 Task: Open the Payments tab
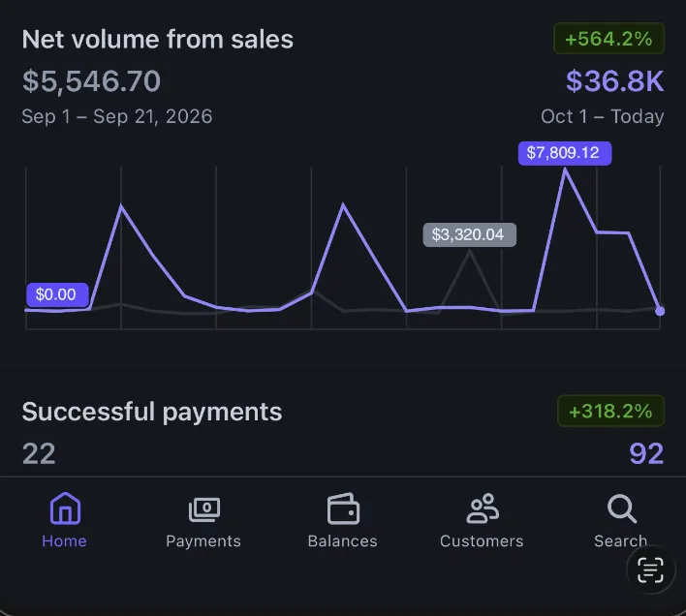tap(203, 520)
